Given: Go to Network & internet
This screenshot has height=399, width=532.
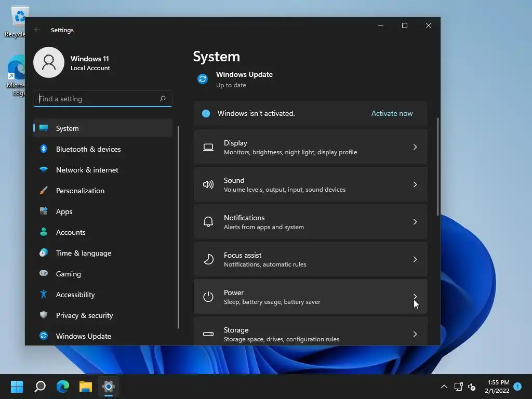Looking at the screenshot, I should pyautogui.click(x=103, y=170).
